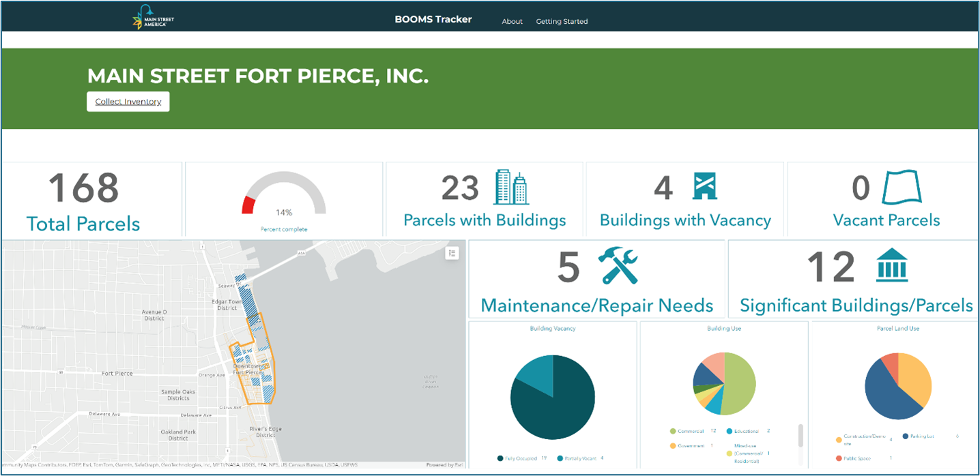Click the hammer and wrench maintenance icon
The image size is (980, 476).
pos(618,265)
